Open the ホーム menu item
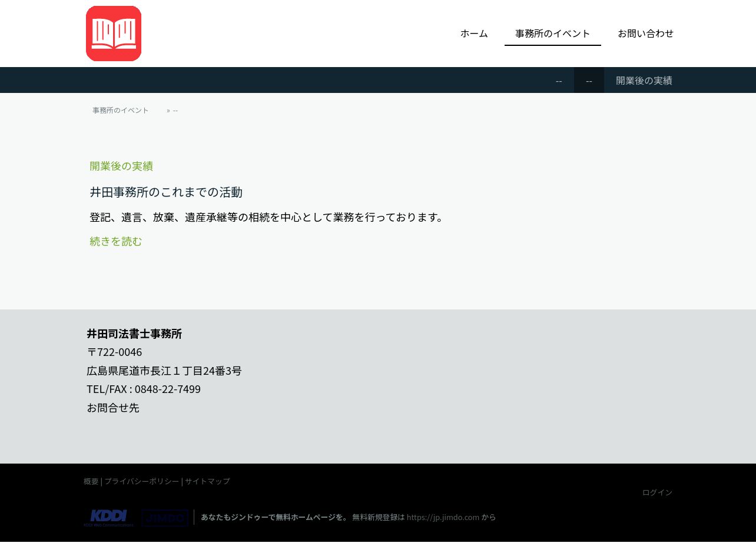Image resolution: width=756 pixels, height=543 pixels. click(474, 34)
